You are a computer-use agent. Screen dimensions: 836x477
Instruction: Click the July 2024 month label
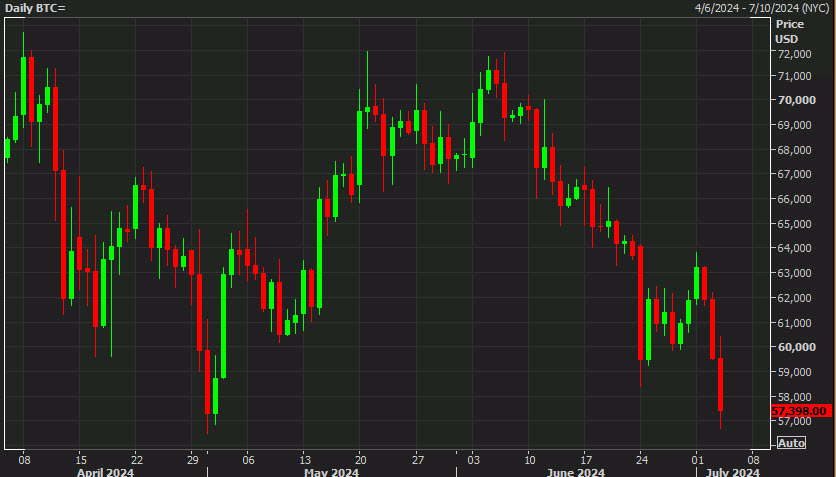(x=732, y=472)
